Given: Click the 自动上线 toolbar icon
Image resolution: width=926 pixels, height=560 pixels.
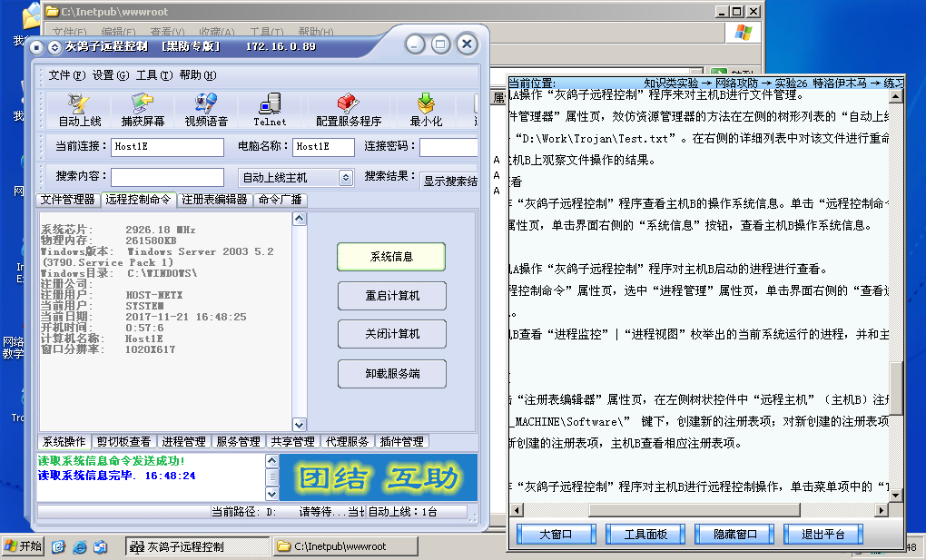Looking at the screenshot, I should [80, 111].
